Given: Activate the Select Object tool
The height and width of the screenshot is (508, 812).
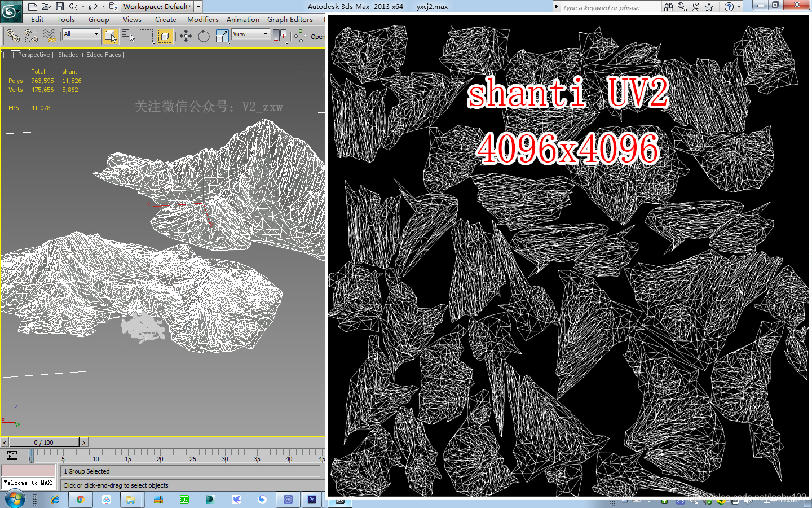Looking at the screenshot, I should coord(111,36).
